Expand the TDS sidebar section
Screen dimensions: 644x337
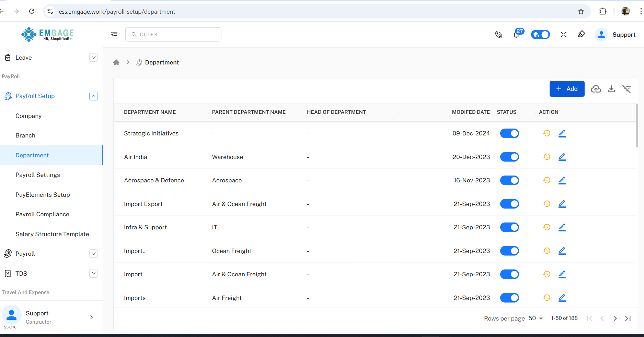pos(93,274)
